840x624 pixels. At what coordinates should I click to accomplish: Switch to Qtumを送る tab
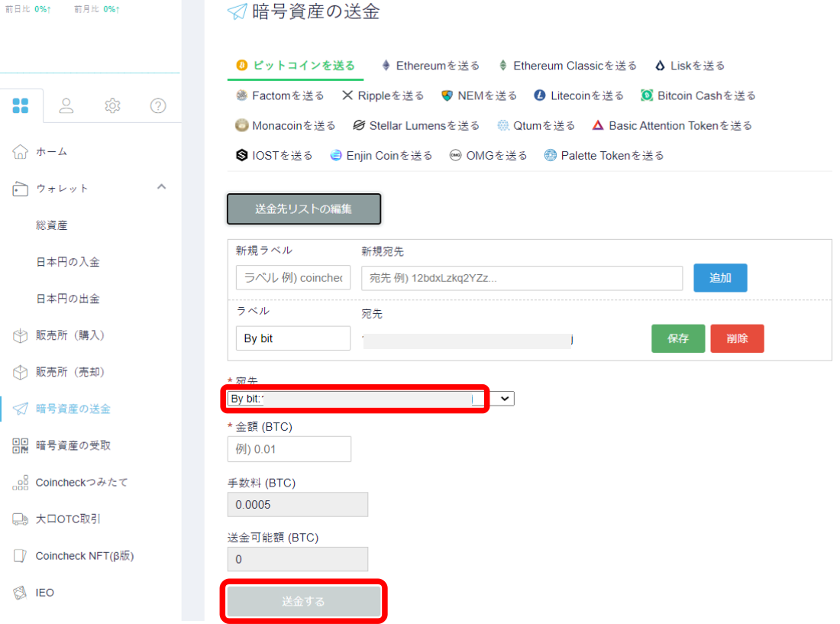pos(536,125)
